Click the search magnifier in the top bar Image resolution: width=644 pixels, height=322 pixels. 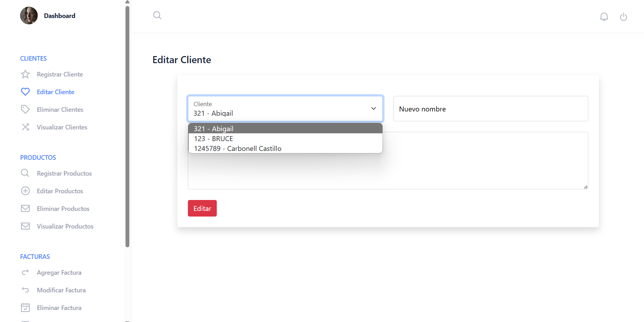(x=157, y=15)
